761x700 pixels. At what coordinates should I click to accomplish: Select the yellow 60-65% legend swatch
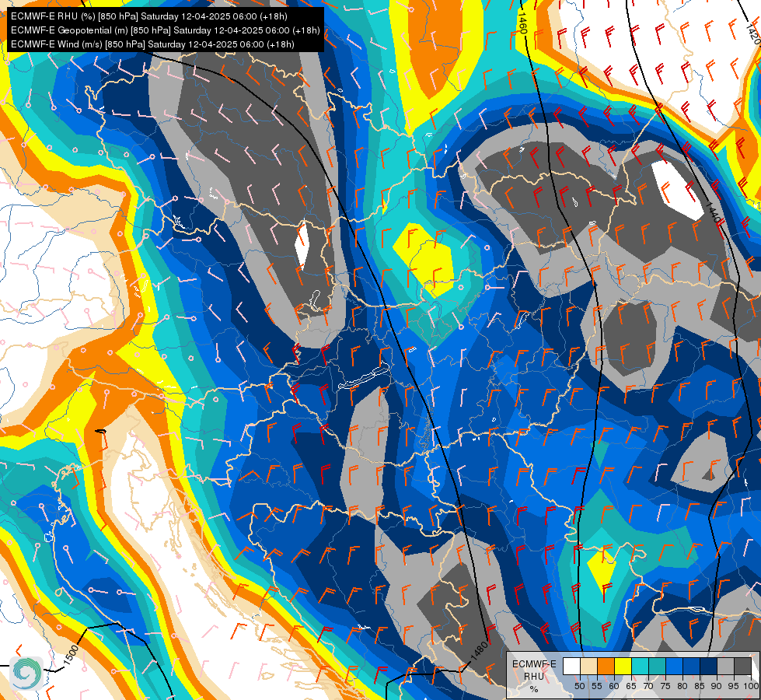point(623,666)
